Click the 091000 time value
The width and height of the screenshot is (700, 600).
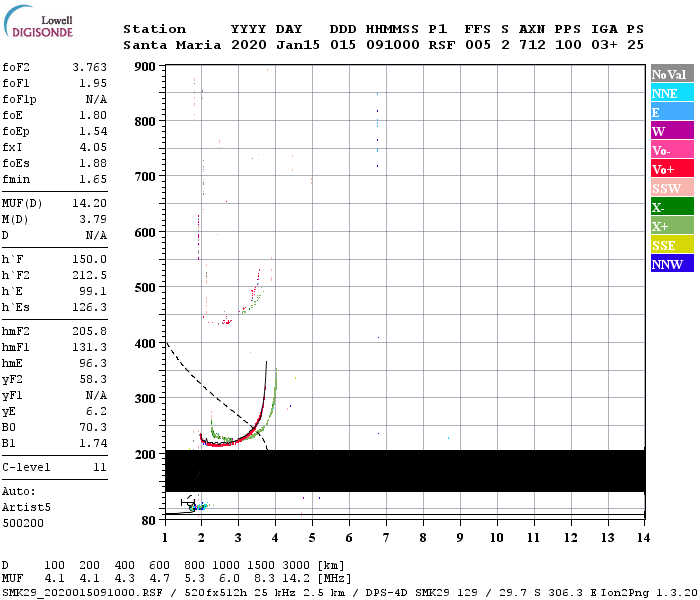pyautogui.click(x=393, y=45)
